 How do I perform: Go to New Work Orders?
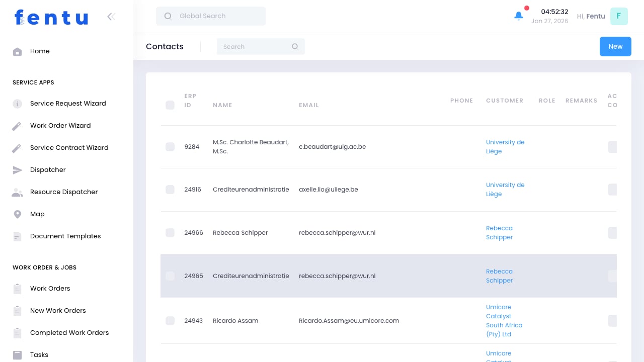click(58, 311)
